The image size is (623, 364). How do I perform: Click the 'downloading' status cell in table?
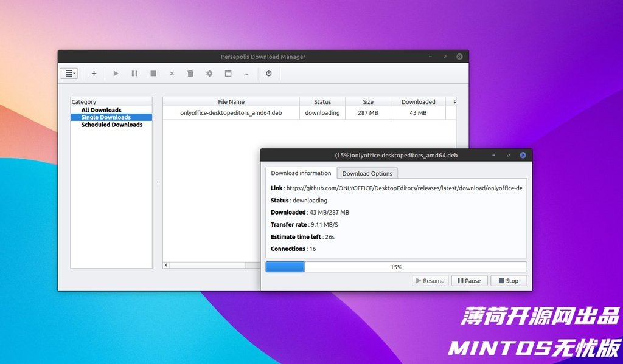(x=322, y=113)
